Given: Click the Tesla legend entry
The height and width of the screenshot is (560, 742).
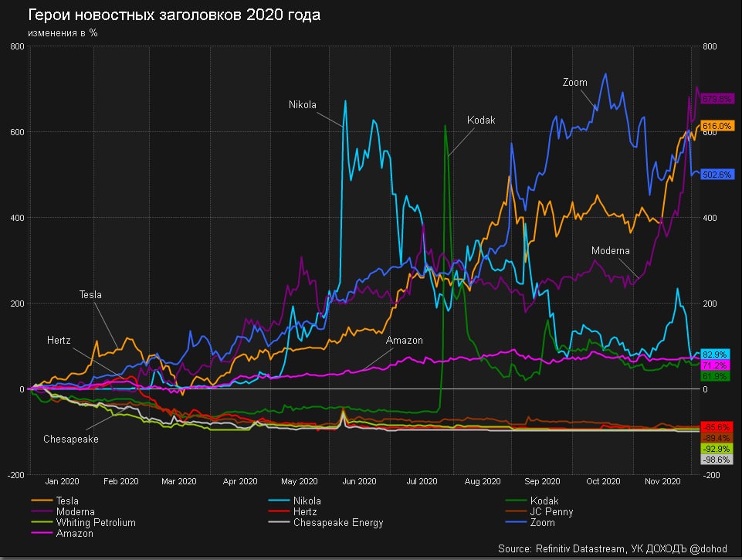Looking at the screenshot, I should click(55, 501).
